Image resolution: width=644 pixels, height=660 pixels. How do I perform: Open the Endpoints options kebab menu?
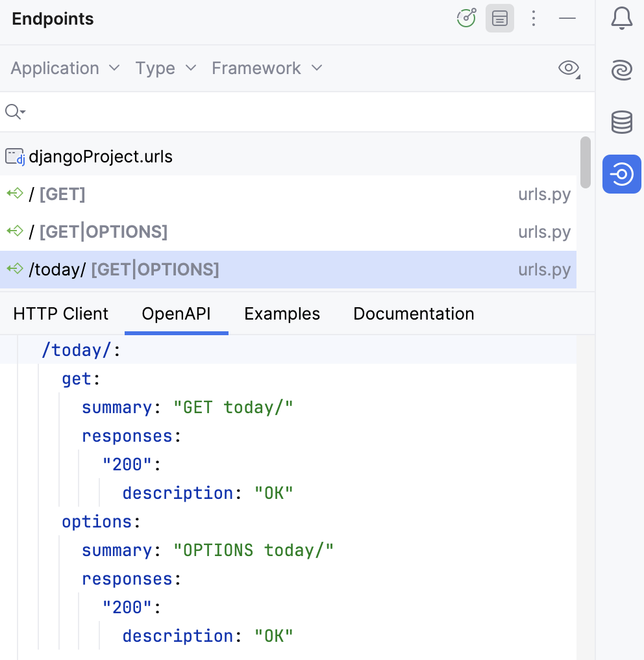point(534,18)
